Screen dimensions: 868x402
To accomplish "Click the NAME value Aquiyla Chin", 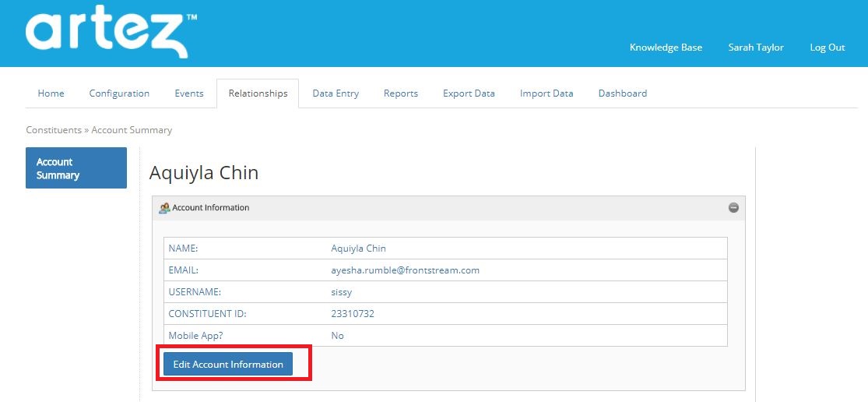I will coord(359,249).
